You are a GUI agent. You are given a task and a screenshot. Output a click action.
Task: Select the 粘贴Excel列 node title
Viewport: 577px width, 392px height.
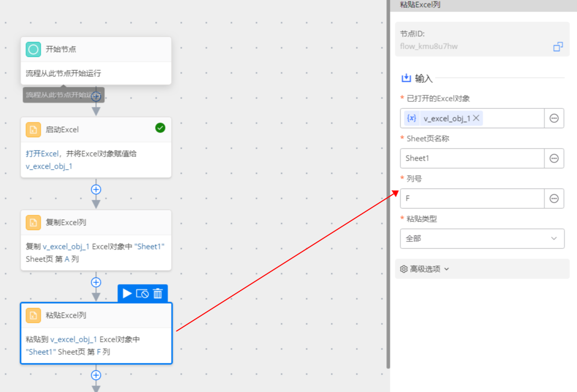point(66,315)
